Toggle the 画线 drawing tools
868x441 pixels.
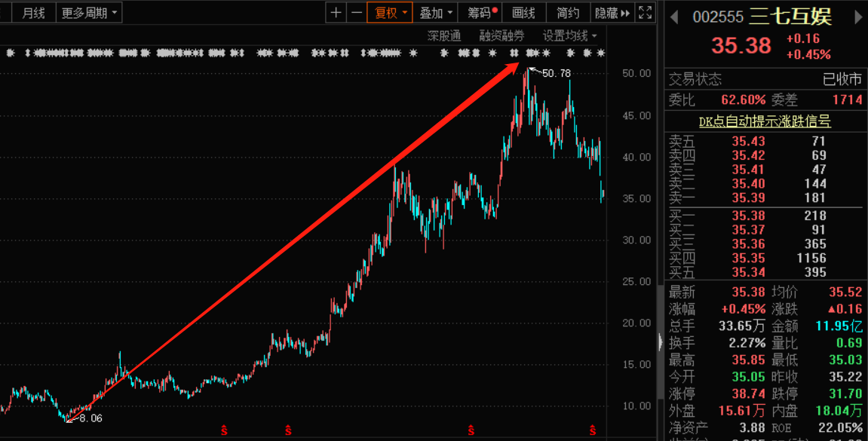pyautogui.click(x=523, y=13)
